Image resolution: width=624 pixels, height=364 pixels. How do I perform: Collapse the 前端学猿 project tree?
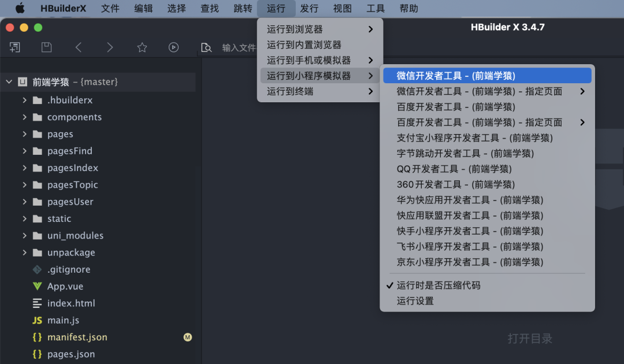[x=8, y=82]
